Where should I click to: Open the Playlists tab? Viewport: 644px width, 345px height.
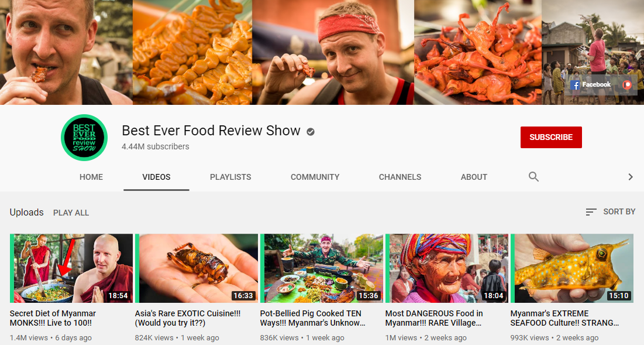(x=230, y=177)
